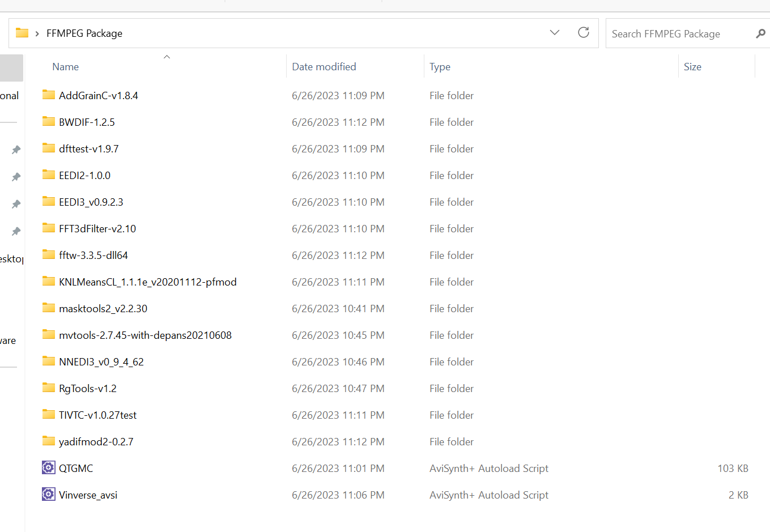Click the search magnifier icon
Image resolution: width=770 pixels, height=532 pixels.
coord(760,33)
